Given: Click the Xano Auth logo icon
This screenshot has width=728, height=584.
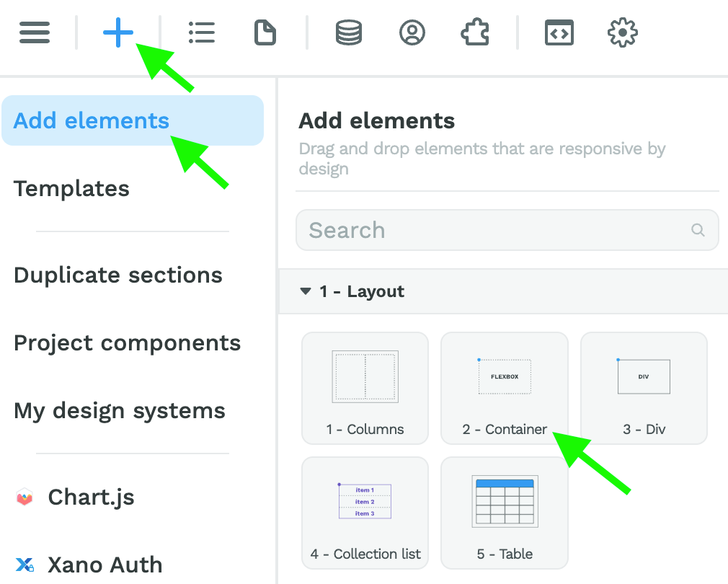Looking at the screenshot, I should tap(25, 565).
